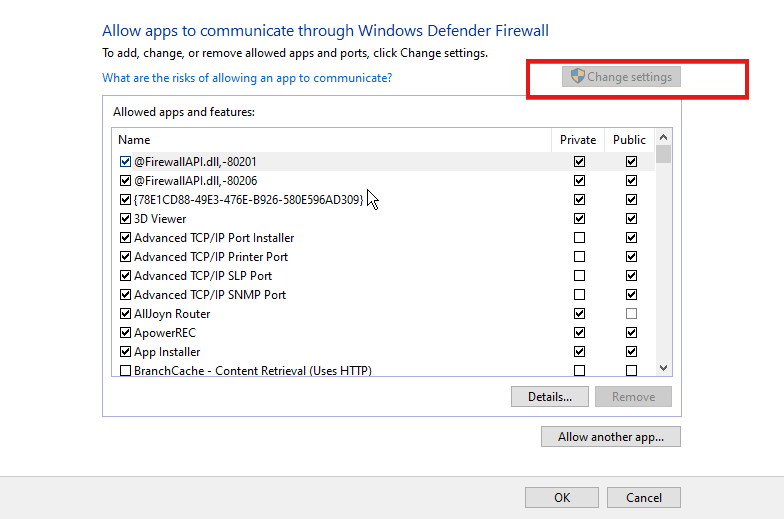Screen dimensions: 784x519
Task: Open Details for the selected app
Action: (x=550, y=396)
